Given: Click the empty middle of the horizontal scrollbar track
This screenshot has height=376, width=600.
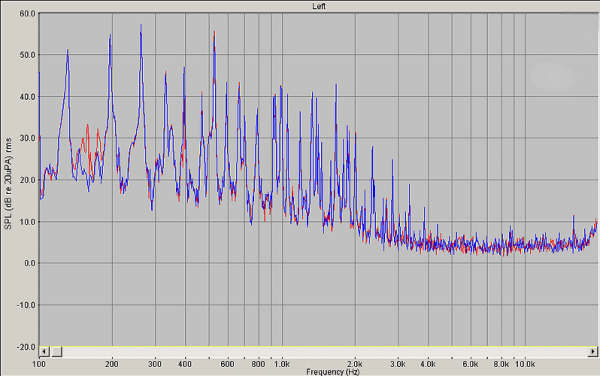Looking at the screenshot, I should point(324,352).
